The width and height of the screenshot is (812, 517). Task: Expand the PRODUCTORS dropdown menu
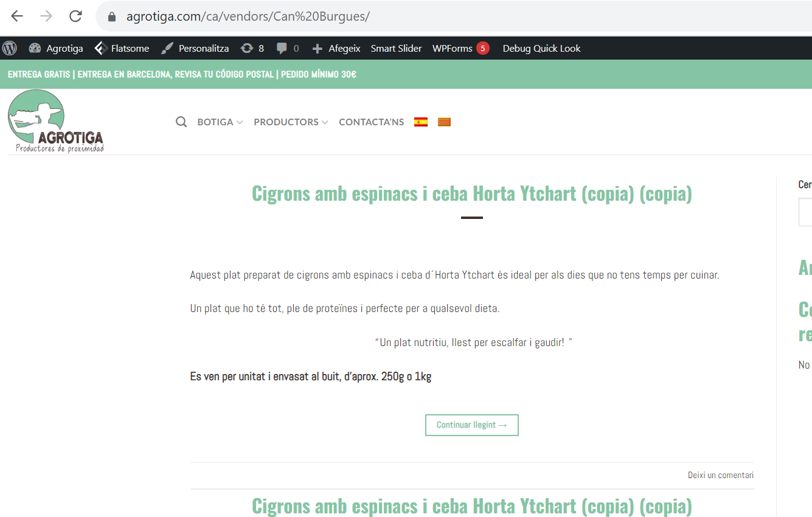click(291, 122)
